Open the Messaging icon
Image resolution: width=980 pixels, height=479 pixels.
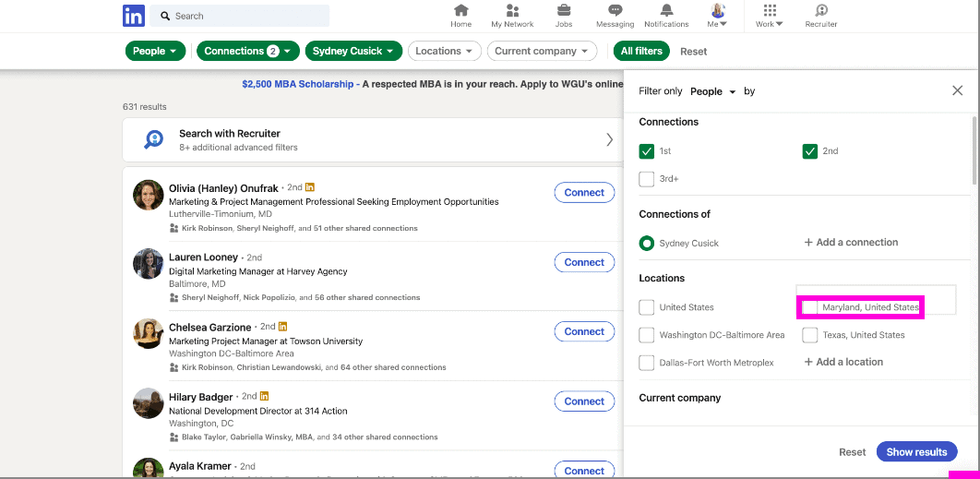615,11
